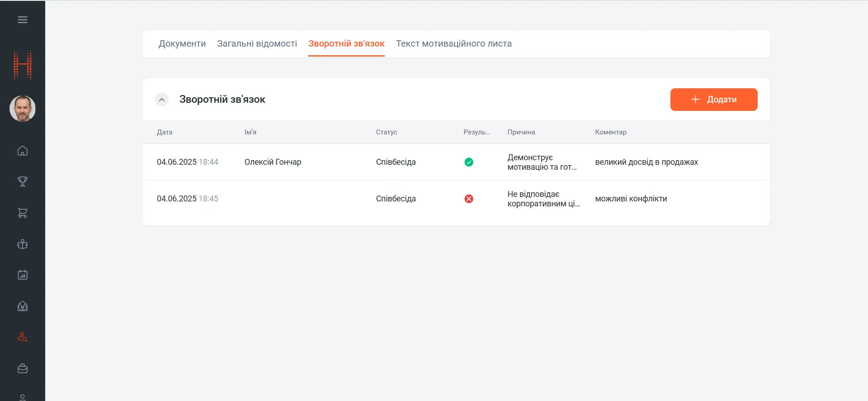The height and width of the screenshot is (401, 868).
Task: Click the Дата column header
Action: coord(165,132)
